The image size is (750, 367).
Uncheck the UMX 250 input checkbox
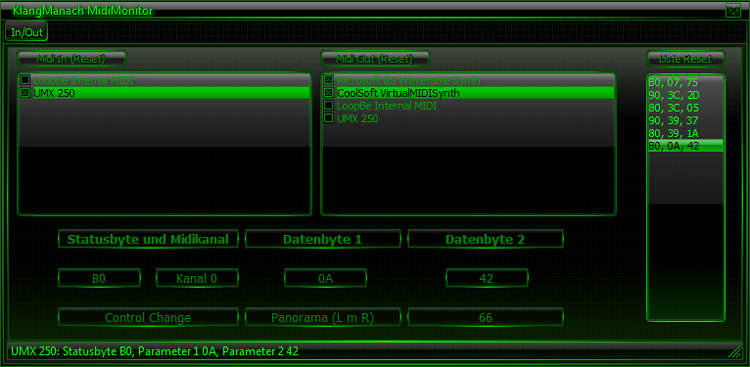pyautogui.click(x=25, y=93)
